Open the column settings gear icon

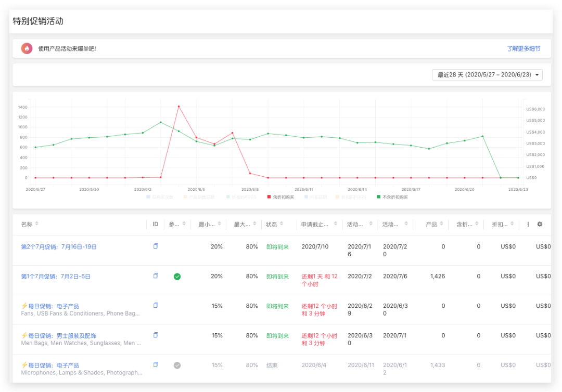(x=540, y=224)
